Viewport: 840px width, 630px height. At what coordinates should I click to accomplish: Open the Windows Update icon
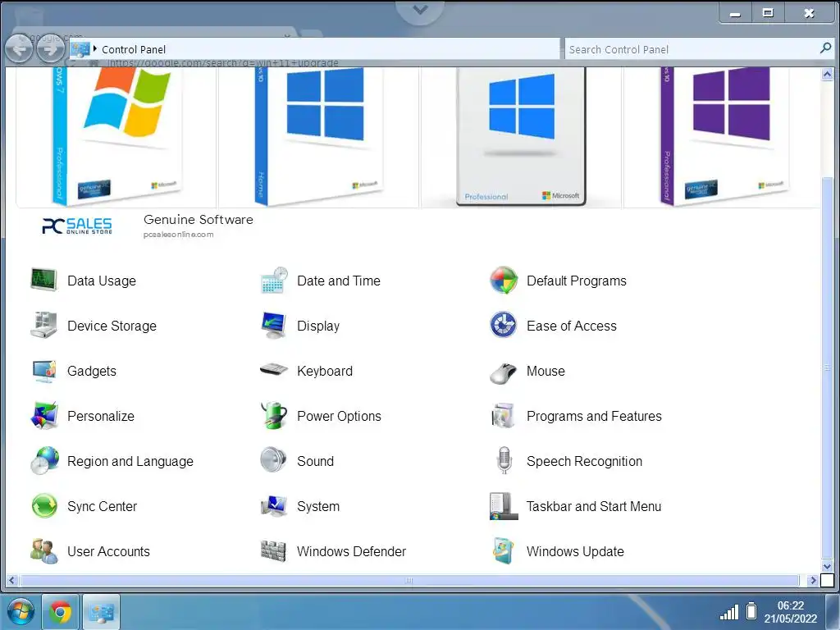pyautogui.click(x=504, y=551)
